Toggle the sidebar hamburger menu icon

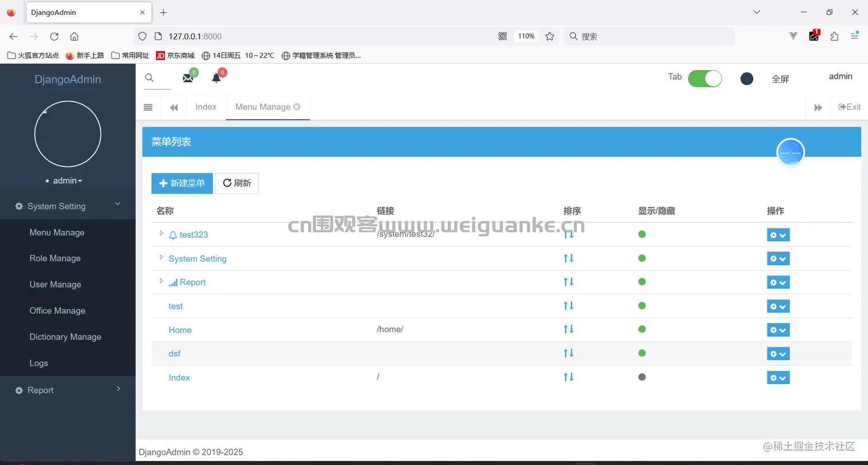tap(148, 107)
